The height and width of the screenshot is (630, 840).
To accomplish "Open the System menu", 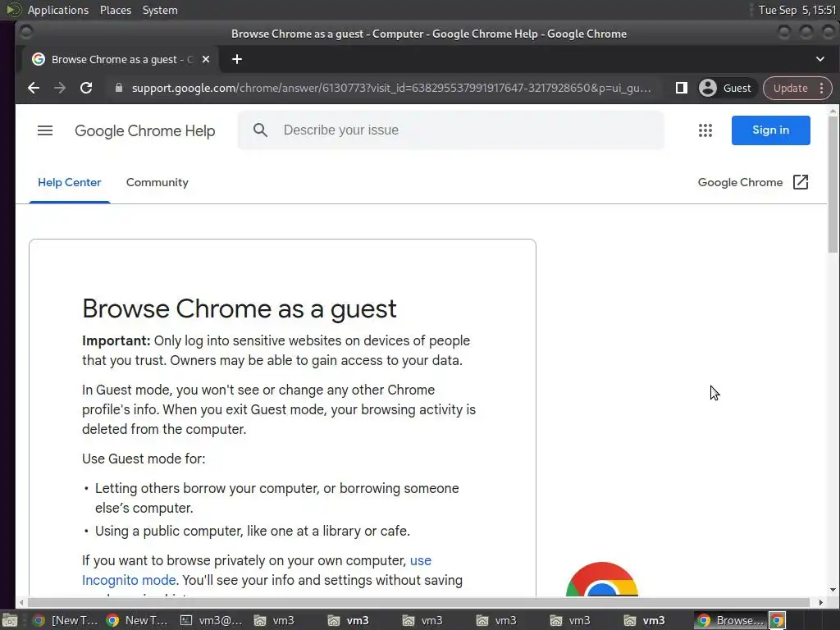I will click(160, 10).
